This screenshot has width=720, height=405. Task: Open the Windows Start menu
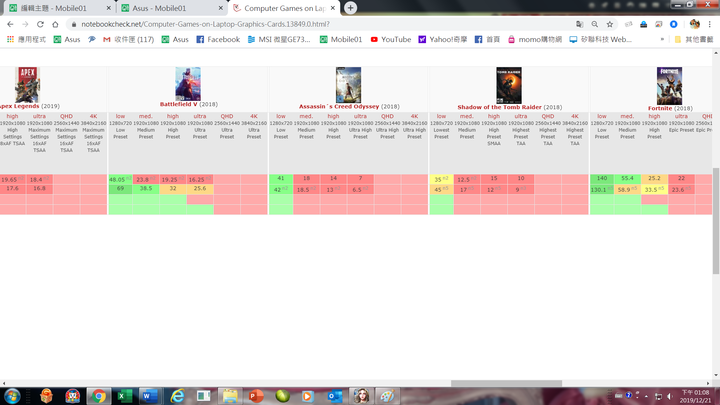(x=12, y=396)
